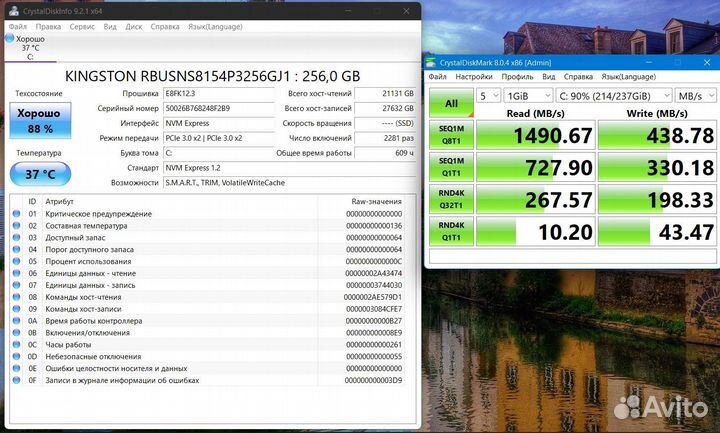
Task: Open the test count dropdown showing 5
Action: (x=487, y=96)
